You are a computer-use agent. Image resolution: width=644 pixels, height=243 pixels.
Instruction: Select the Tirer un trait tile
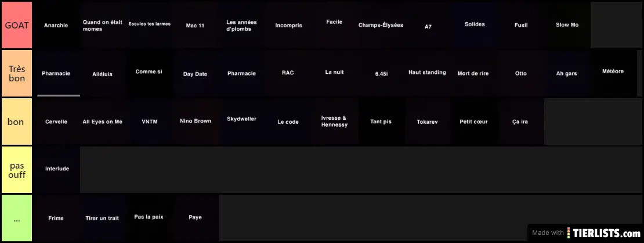[103, 218]
